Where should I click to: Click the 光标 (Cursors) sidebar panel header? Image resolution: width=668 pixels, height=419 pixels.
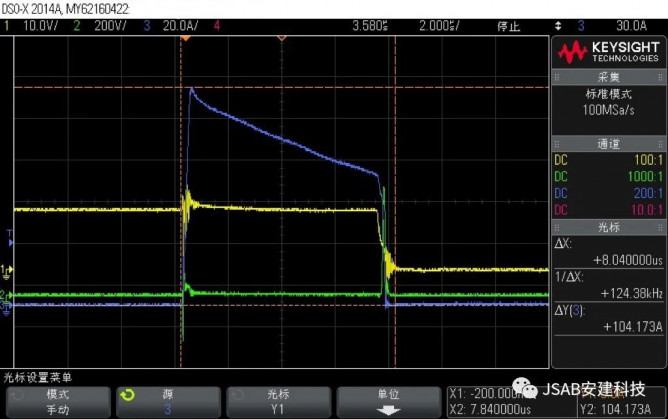coord(609,227)
